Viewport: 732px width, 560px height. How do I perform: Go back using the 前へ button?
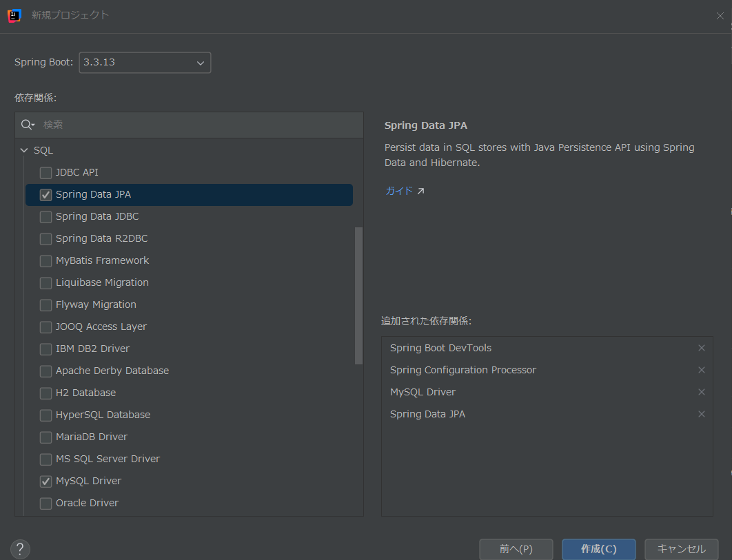516,549
